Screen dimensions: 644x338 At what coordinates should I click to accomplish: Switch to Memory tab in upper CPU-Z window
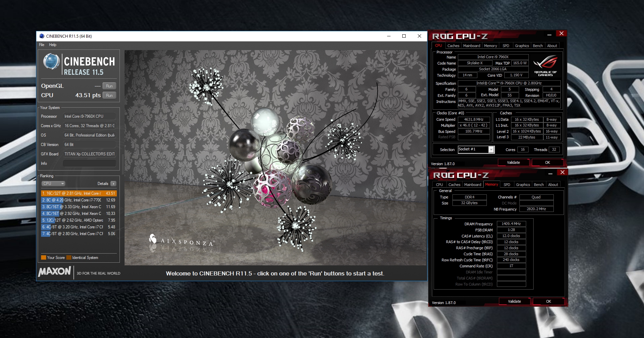[490, 46]
